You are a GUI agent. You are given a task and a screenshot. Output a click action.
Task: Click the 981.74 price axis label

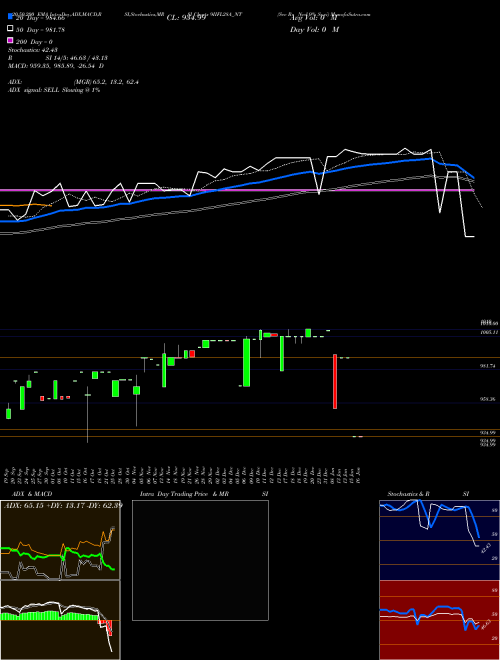tap(488, 366)
